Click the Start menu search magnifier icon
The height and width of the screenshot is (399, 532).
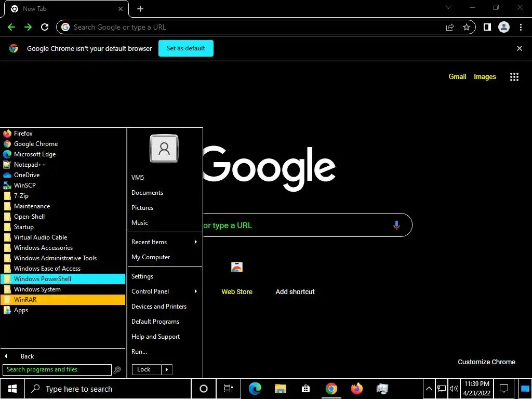[x=117, y=370]
